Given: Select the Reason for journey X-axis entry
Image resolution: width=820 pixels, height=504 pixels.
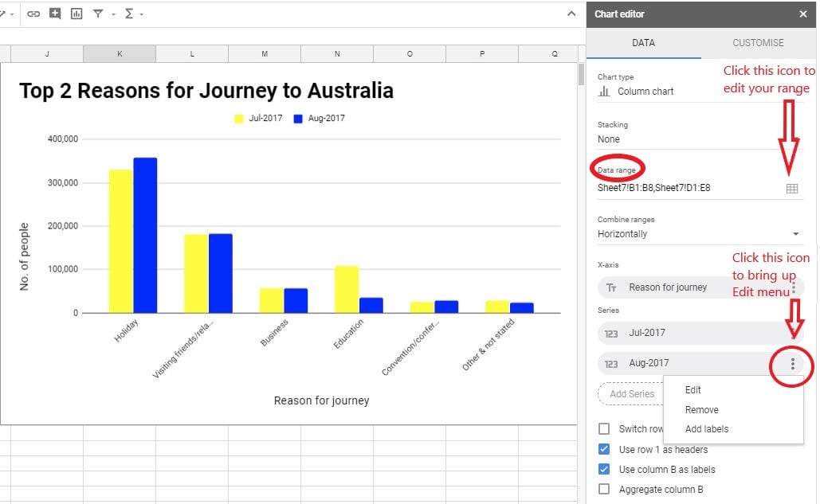Looking at the screenshot, I should tap(700, 287).
